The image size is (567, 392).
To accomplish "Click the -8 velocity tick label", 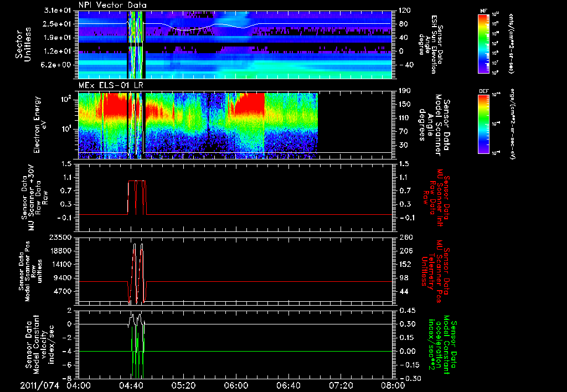I will [x=68, y=378].
